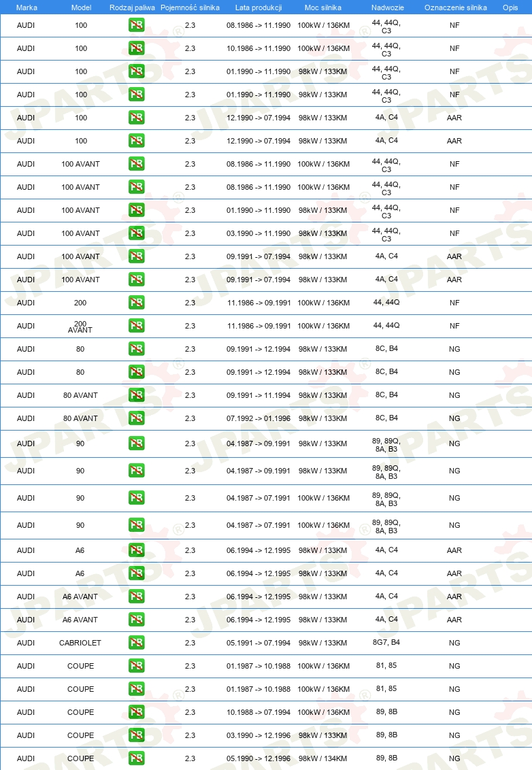Click the model cell '200 AVANT'
532x770 pixels.
[x=80, y=327]
